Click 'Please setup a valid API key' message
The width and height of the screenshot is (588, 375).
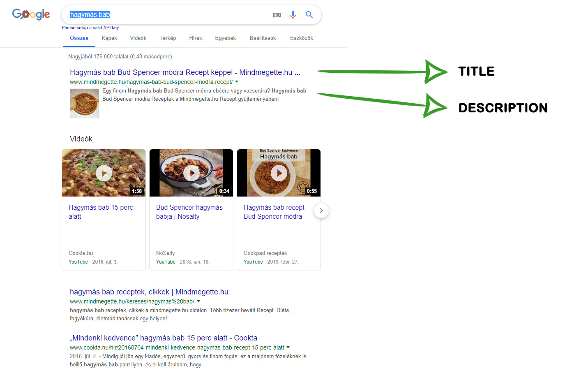[x=90, y=28]
